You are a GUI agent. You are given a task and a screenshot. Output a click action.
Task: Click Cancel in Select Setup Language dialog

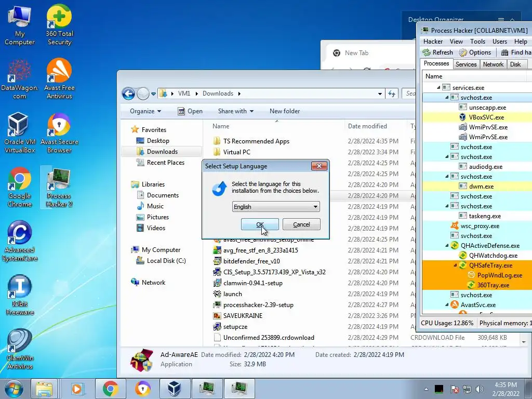[301, 224]
